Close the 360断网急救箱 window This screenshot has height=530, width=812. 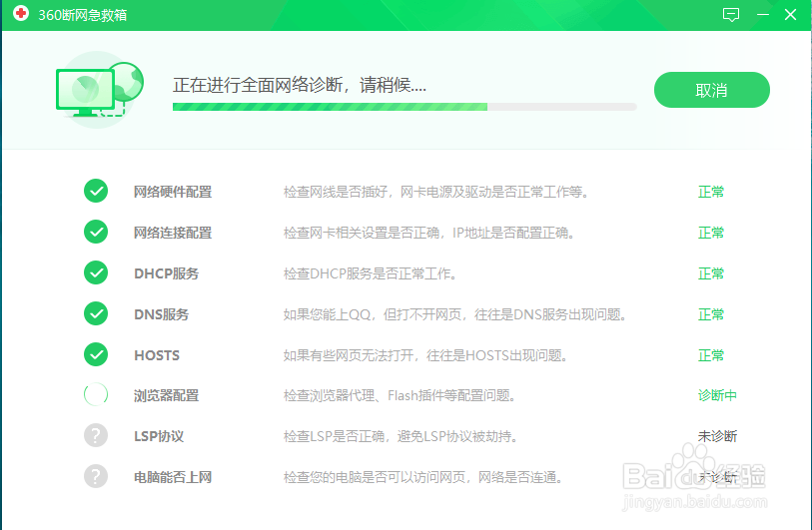790,15
